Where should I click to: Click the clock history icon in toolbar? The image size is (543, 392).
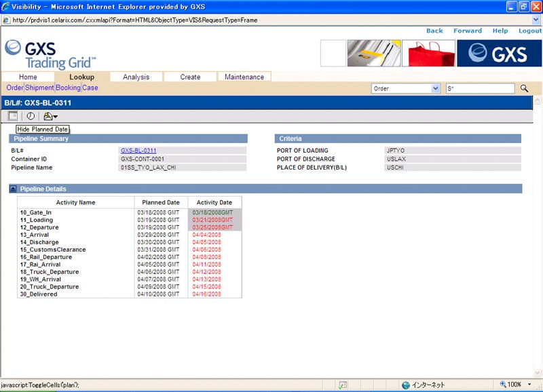tap(31, 116)
